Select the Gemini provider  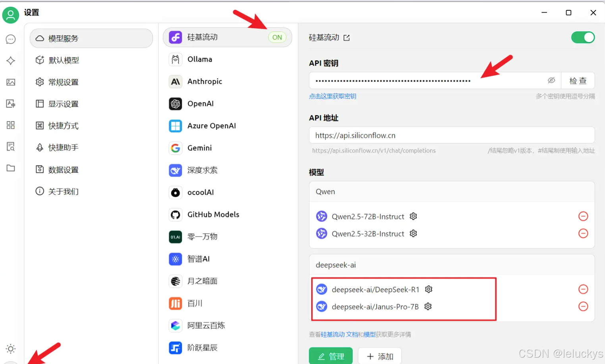coord(227,148)
